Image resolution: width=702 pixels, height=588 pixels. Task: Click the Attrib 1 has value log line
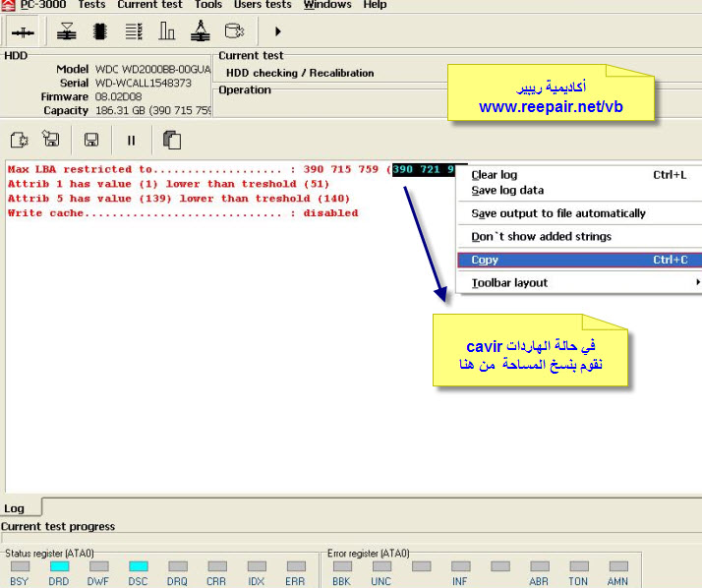coord(168,184)
